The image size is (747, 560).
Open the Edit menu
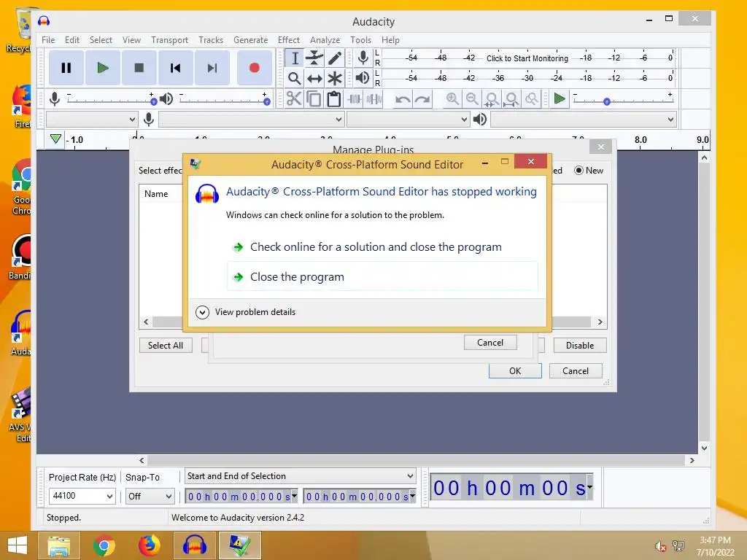pyautogui.click(x=72, y=40)
